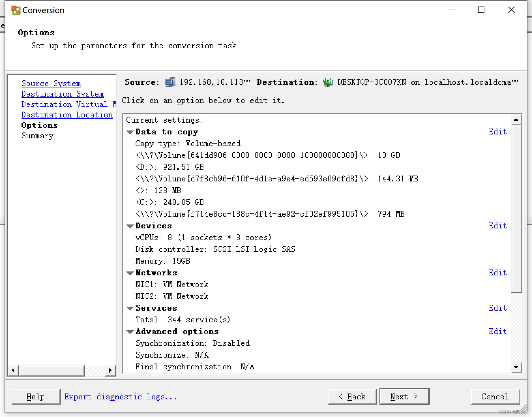Click the settings list vertical scrollbar thumb

pos(516,209)
